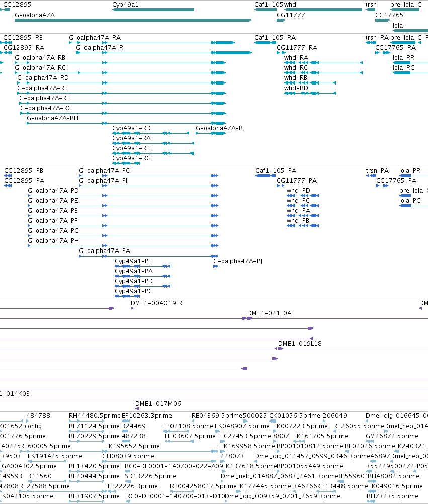Viewport: 428px width, 504px height.
Task: Choose transcript G-oalpha47A-RF
Action: point(44,98)
